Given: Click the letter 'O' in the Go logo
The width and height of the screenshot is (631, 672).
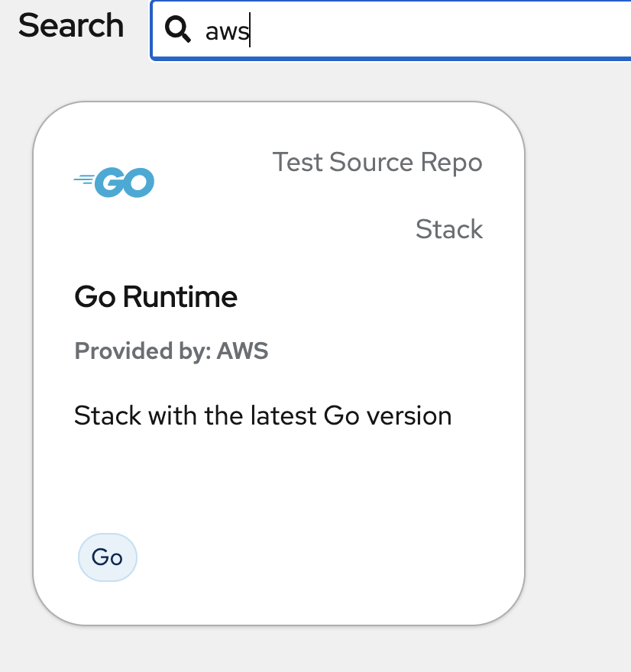Looking at the screenshot, I should [139, 183].
